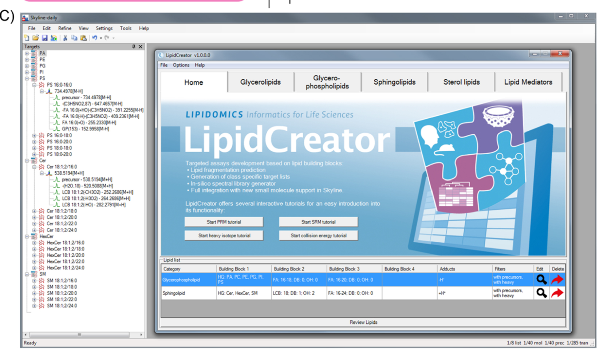
Task: Switch to the Sphingolipids tab
Action: click(394, 82)
